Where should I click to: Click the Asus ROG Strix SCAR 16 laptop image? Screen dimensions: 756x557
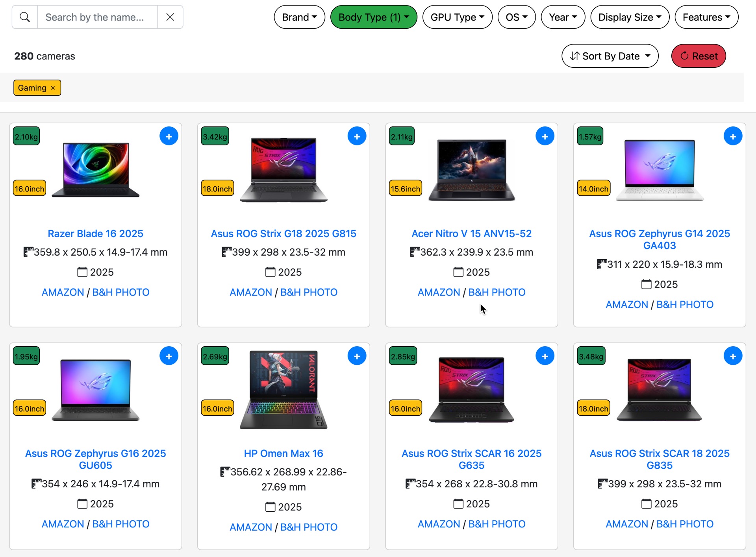(x=471, y=389)
